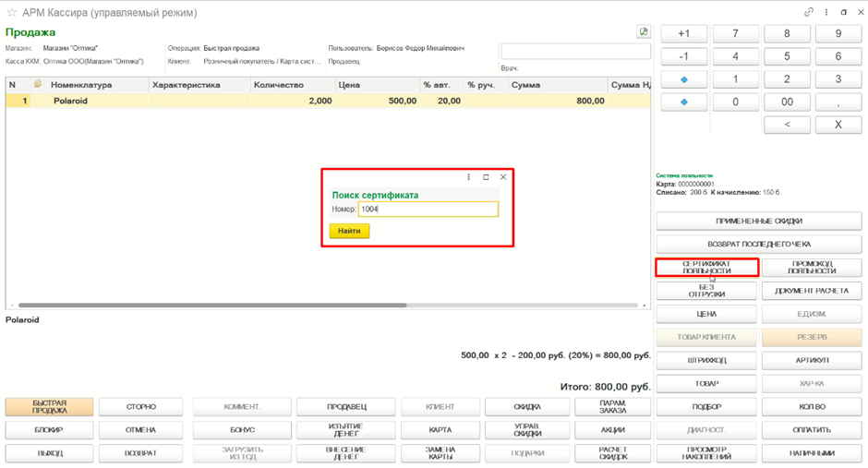The height and width of the screenshot is (468, 868).
Task: Click the ТОВАР button
Action: 707,383
